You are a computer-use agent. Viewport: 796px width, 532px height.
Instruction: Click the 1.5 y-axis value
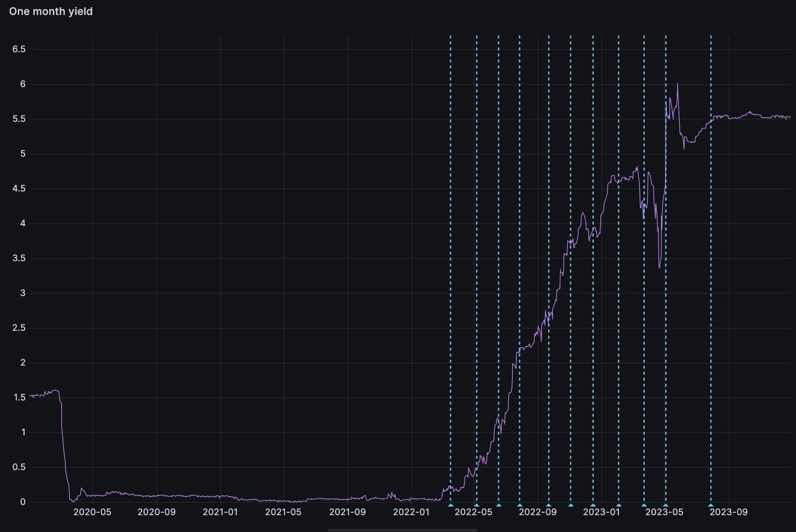click(19, 397)
